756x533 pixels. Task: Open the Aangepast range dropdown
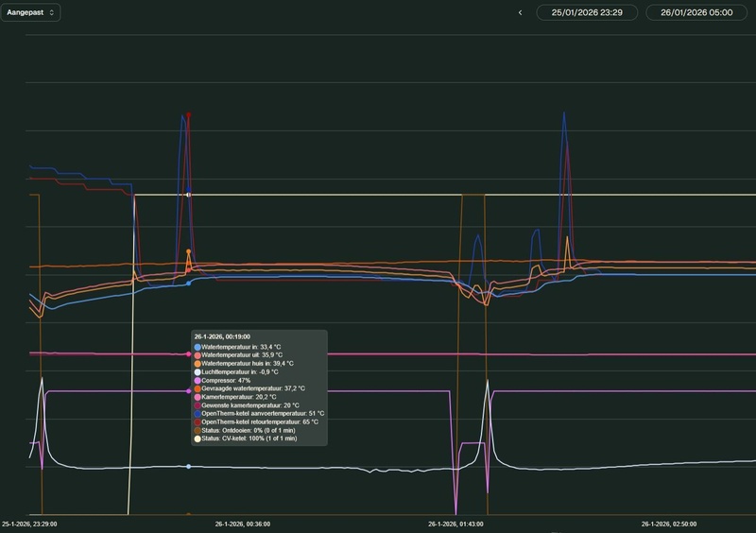click(x=30, y=12)
